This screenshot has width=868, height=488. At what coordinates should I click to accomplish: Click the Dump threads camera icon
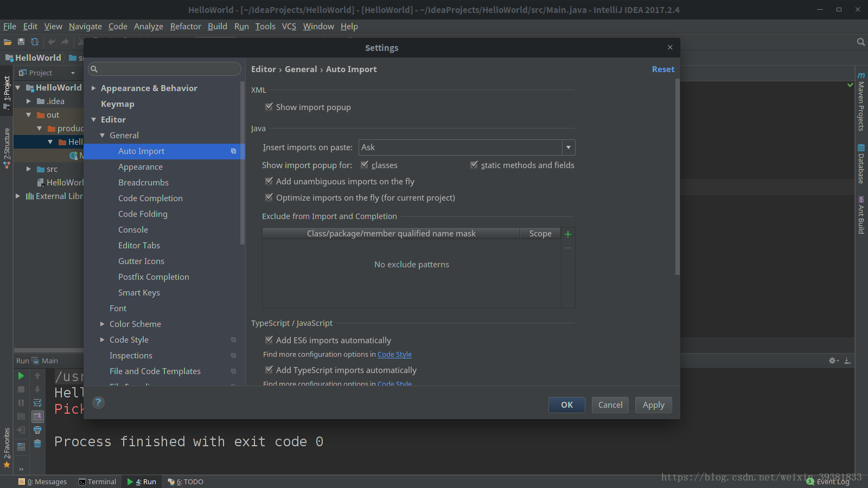coord(21,416)
